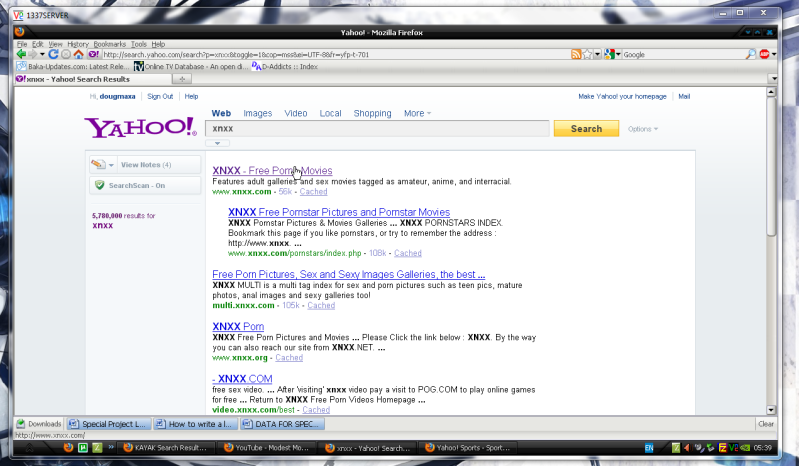Open the Help menu in menu bar
Viewport: 799px width, 466px height.
(x=158, y=44)
